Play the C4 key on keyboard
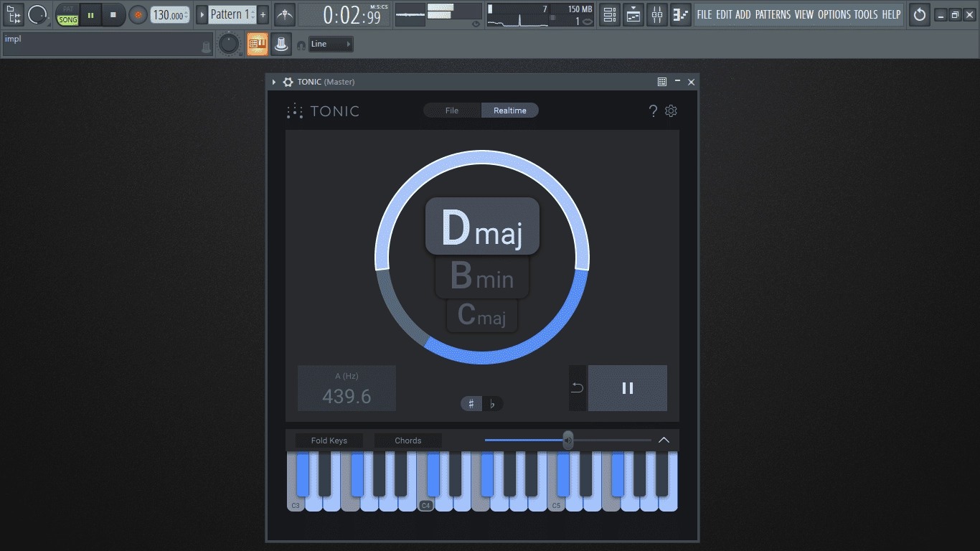The height and width of the screenshot is (551, 980). pos(425,504)
